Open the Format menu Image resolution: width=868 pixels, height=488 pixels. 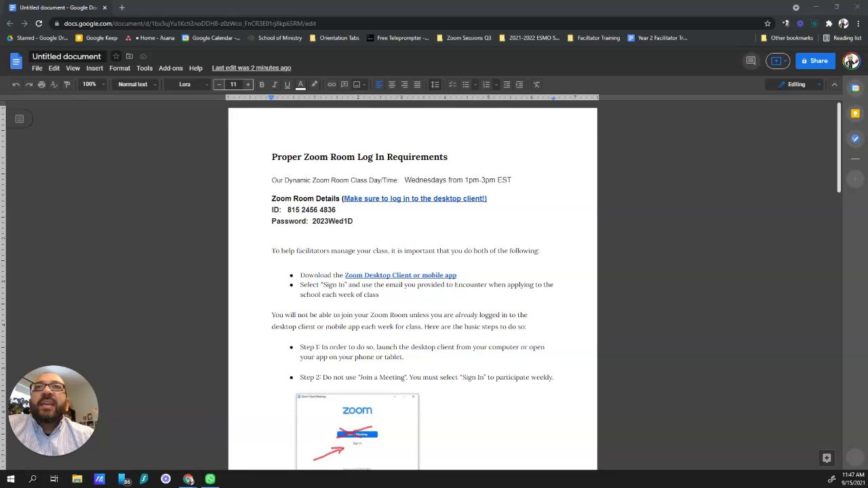coord(119,68)
